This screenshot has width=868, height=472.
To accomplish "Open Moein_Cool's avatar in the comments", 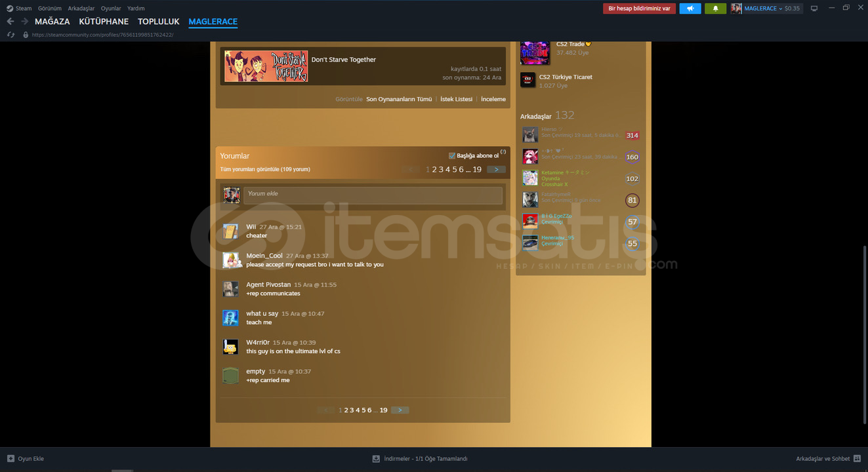I will click(230, 260).
